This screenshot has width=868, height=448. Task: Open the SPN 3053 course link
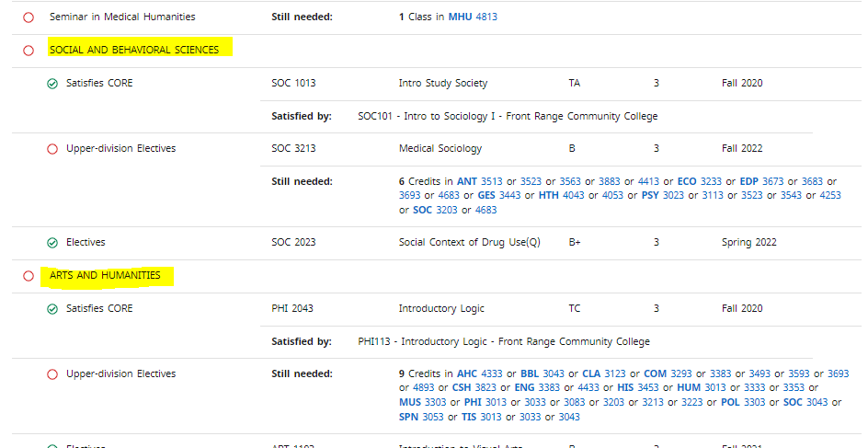click(x=421, y=417)
